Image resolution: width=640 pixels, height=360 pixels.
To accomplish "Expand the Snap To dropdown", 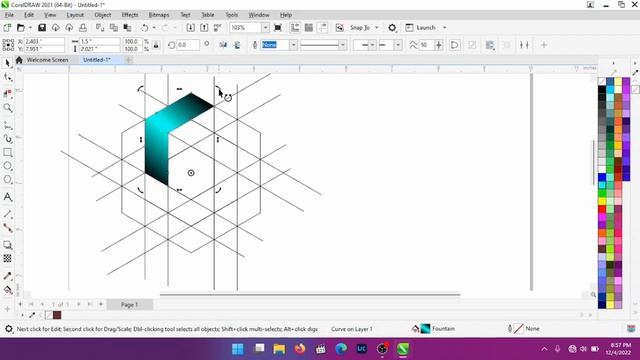I will click(x=377, y=27).
